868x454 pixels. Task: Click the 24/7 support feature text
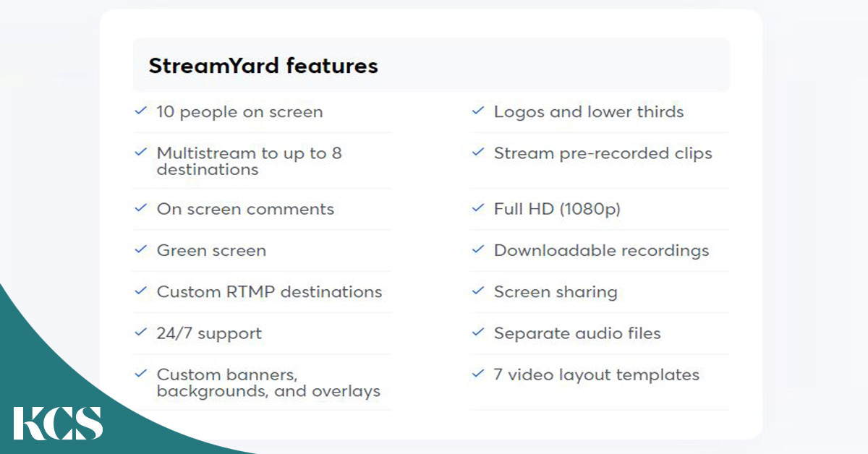click(x=209, y=334)
